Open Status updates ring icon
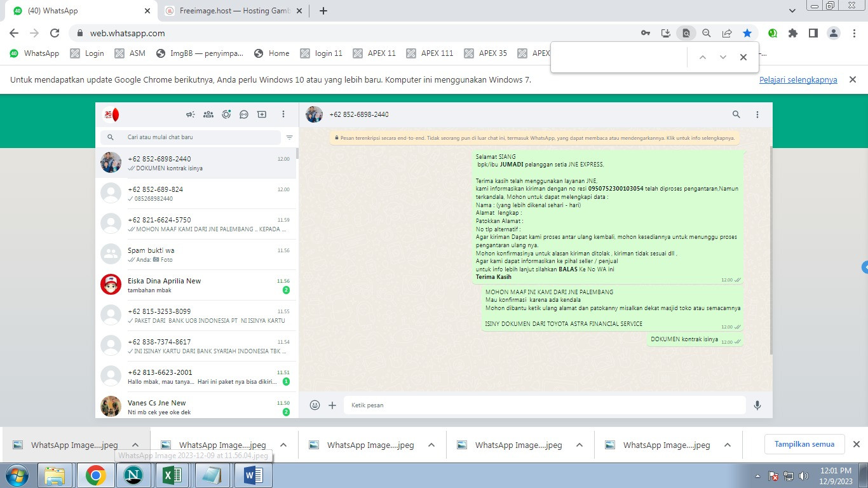868x488 pixels. click(226, 114)
